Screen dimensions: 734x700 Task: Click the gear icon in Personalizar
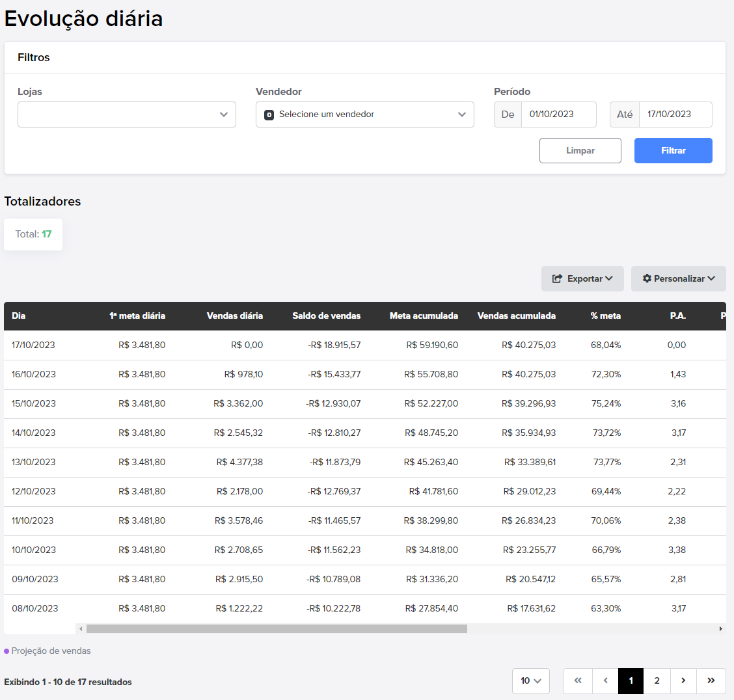[x=647, y=278]
